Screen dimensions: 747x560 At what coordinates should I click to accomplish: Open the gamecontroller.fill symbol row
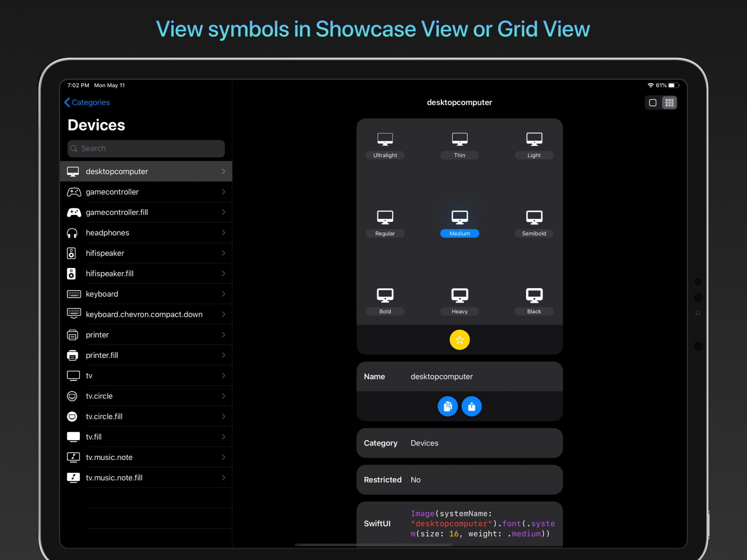point(146,212)
